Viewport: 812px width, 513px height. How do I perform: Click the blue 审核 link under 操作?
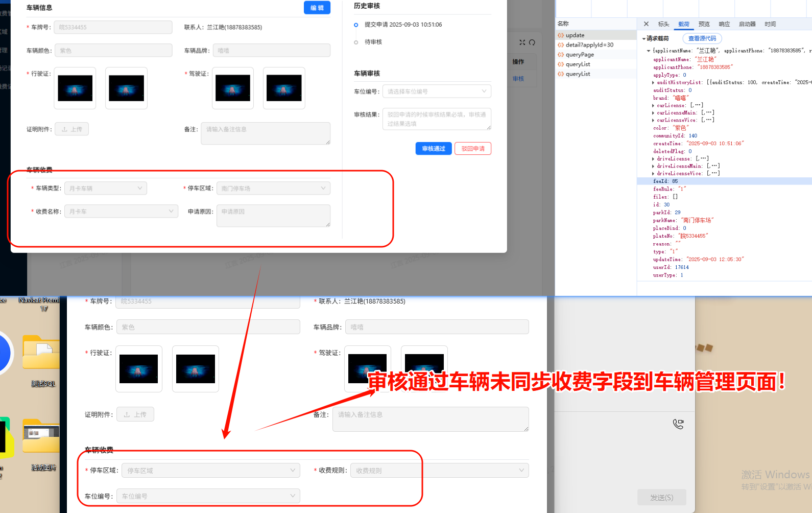point(518,79)
